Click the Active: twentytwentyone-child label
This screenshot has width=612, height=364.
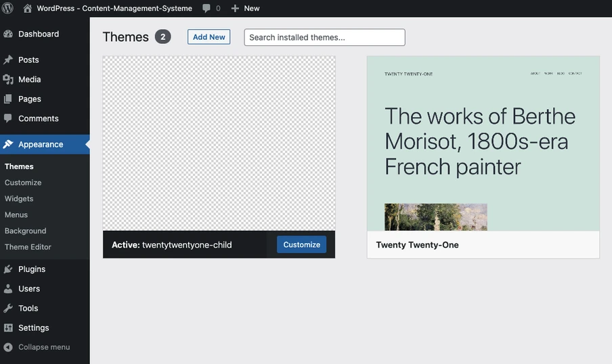click(172, 245)
